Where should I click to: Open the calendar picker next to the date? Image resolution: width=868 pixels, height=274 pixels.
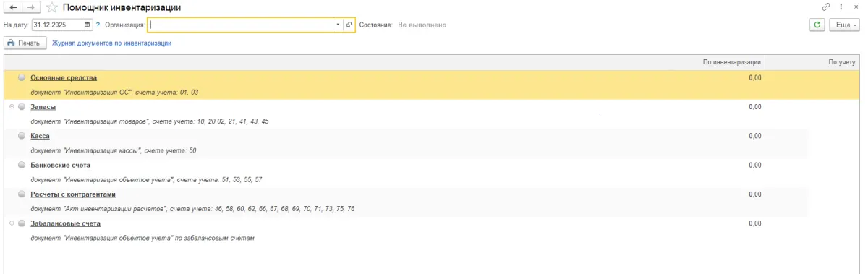[88, 25]
